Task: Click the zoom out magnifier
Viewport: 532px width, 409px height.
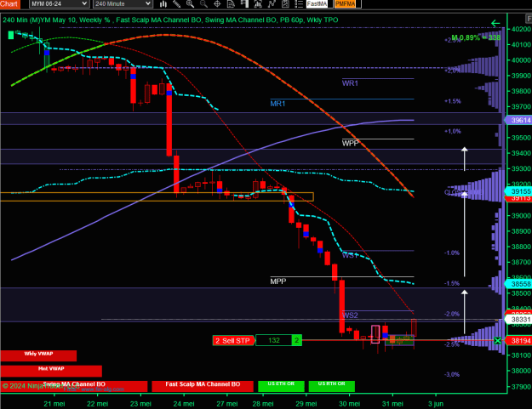Action: (x=203, y=3)
